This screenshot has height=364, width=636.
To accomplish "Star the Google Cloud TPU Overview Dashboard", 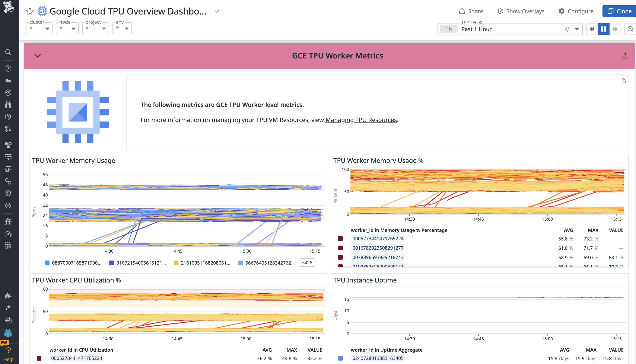I will pos(29,11).
